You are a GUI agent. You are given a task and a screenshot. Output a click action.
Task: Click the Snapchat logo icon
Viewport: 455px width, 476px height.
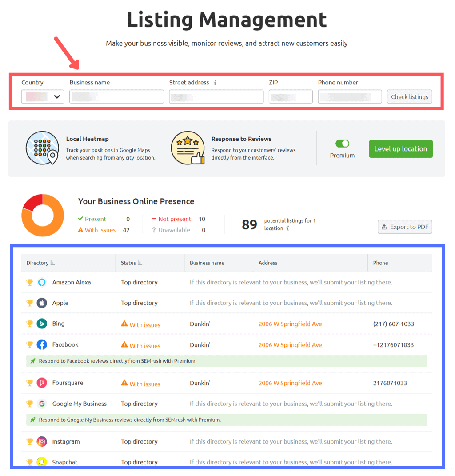[x=42, y=462]
